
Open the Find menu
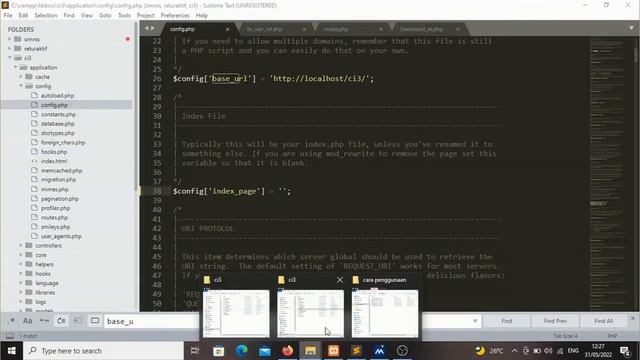point(69,16)
